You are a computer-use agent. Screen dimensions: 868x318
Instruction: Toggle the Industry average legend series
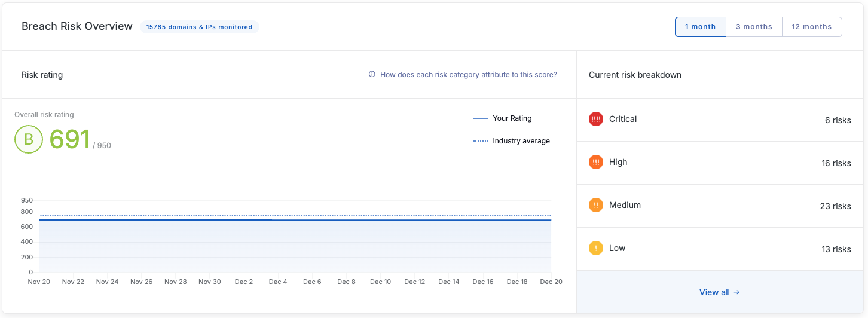pos(521,141)
